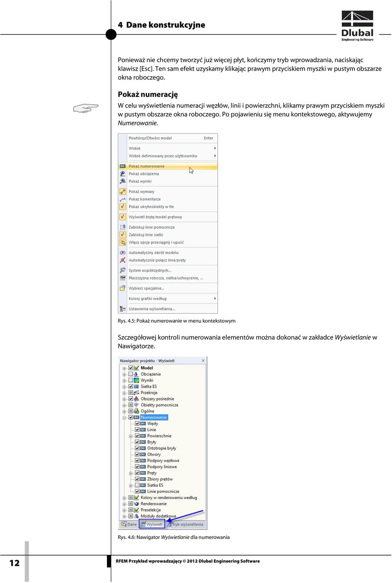Expand the Renderowanie tree node
The width and height of the screenshot is (392, 583).
tap(124, 504)
